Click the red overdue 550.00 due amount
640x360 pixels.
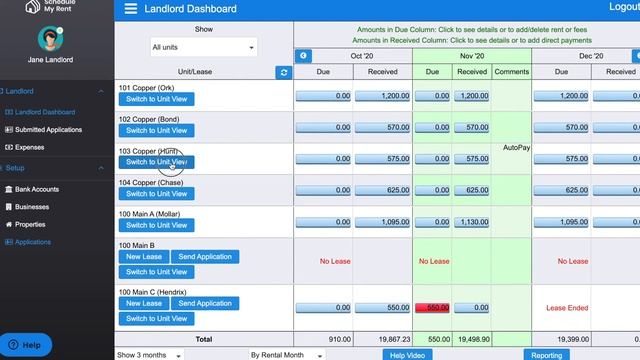[432, 307]
